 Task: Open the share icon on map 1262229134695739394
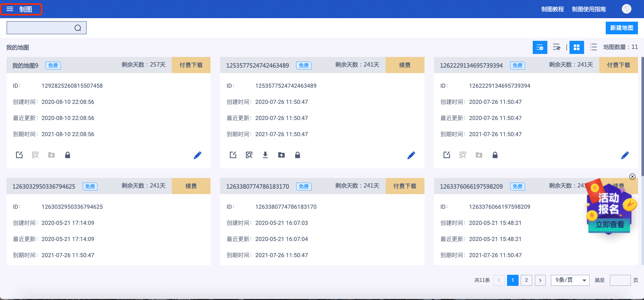[447, 155]
